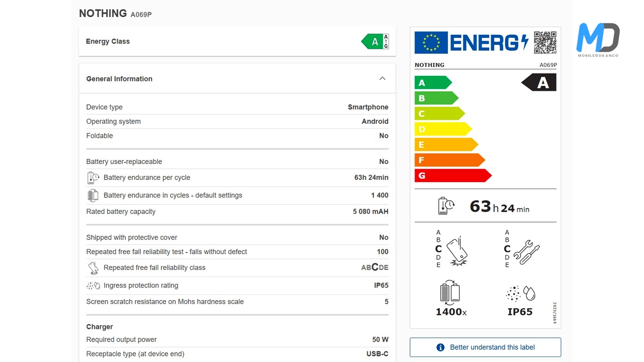
Task: Click the info icon in label button
Action: pyautogui.click(x=440, y=347)
